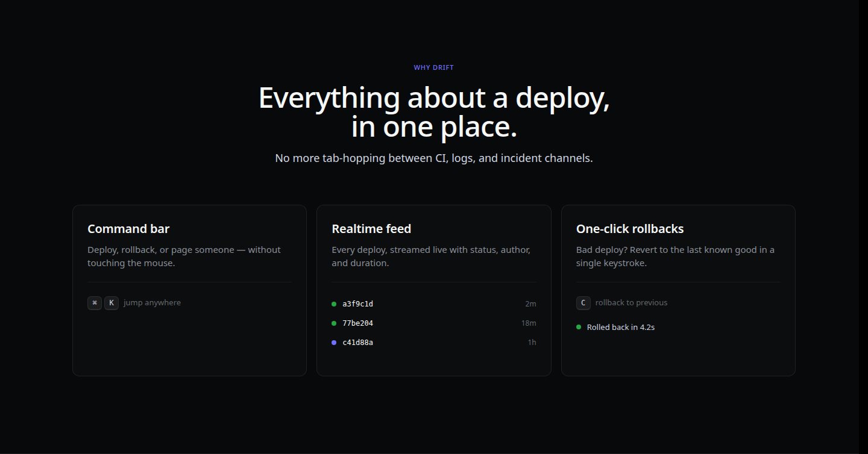Click the 'Rolled back in 4.2s' status

621,327
